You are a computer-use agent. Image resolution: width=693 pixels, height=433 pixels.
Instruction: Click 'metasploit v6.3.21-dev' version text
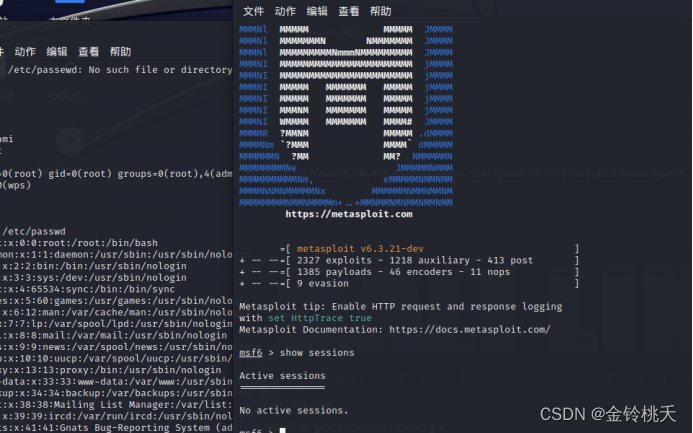[x=360, y=249]
